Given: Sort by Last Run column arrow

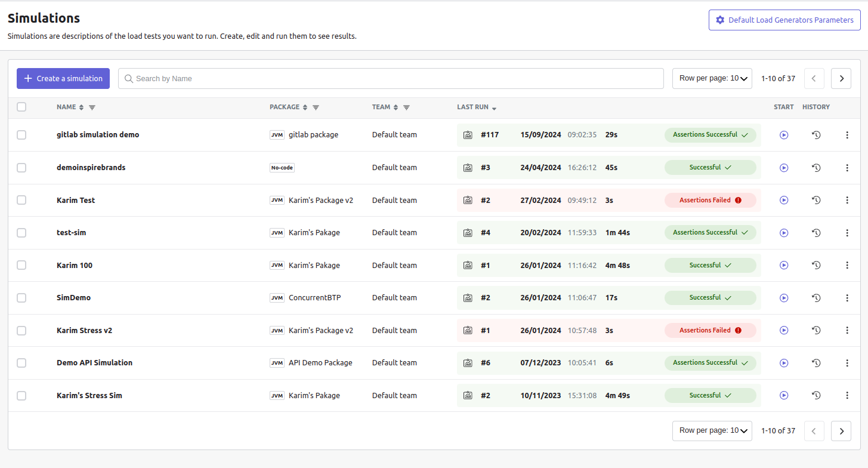Looking at the screenshot, I should pyautogui.click(x=495, y=108).
